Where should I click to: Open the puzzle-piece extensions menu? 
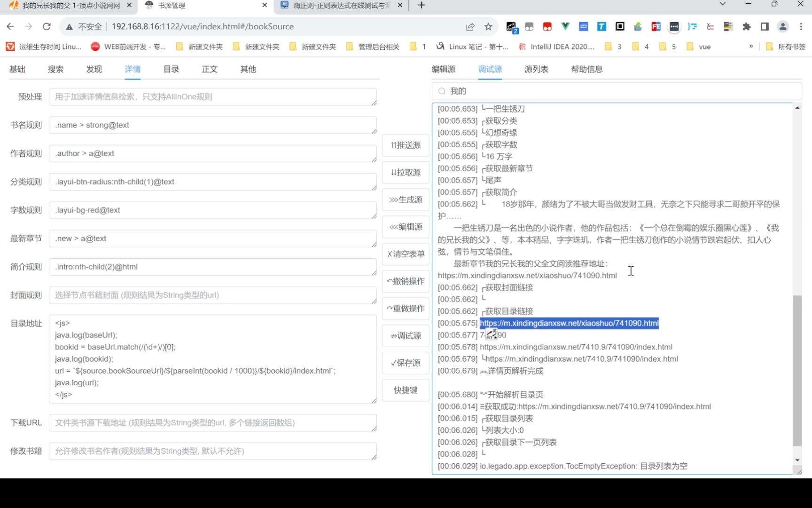coord(746,27)
